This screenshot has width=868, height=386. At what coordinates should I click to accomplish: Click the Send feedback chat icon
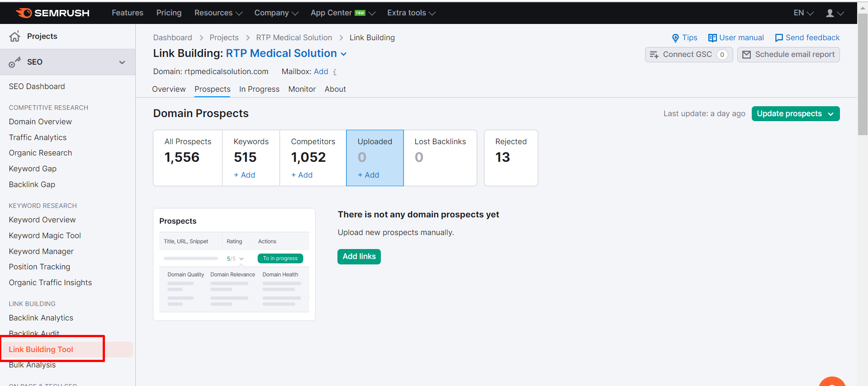[779, 38]
